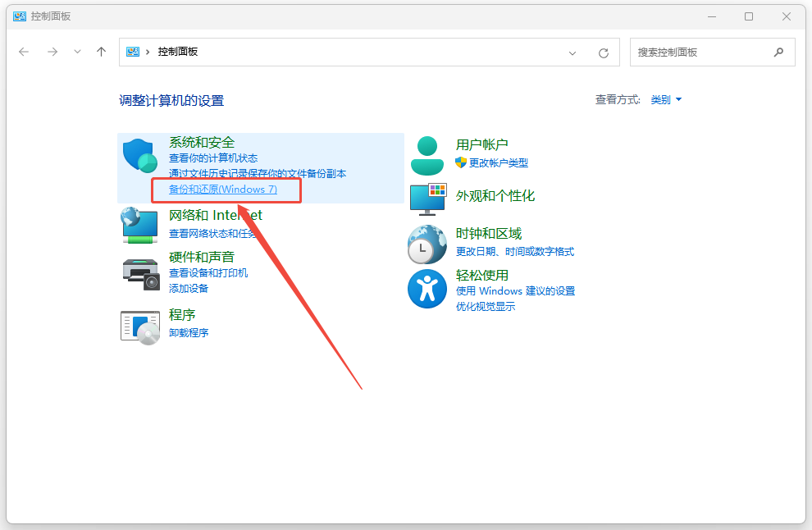Click 更改帐户类型 link

(x=499, y=162)
